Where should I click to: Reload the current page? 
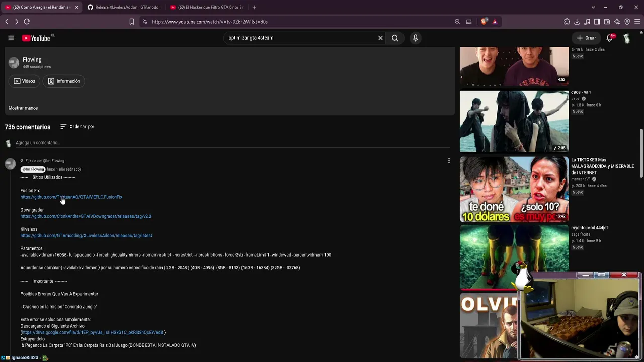[27, 22]
